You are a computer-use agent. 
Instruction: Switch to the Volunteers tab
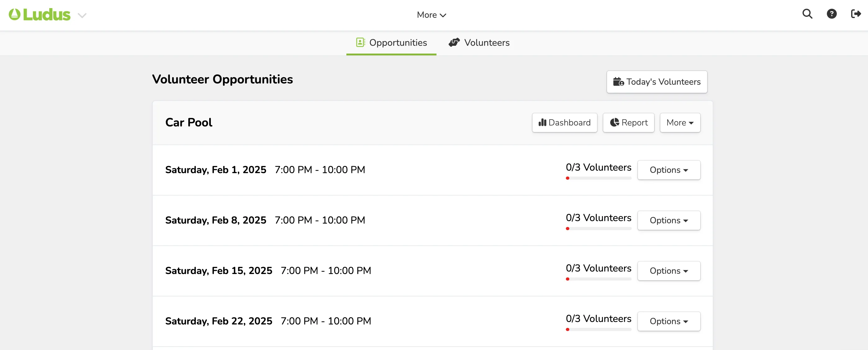[x=479, y=43]
